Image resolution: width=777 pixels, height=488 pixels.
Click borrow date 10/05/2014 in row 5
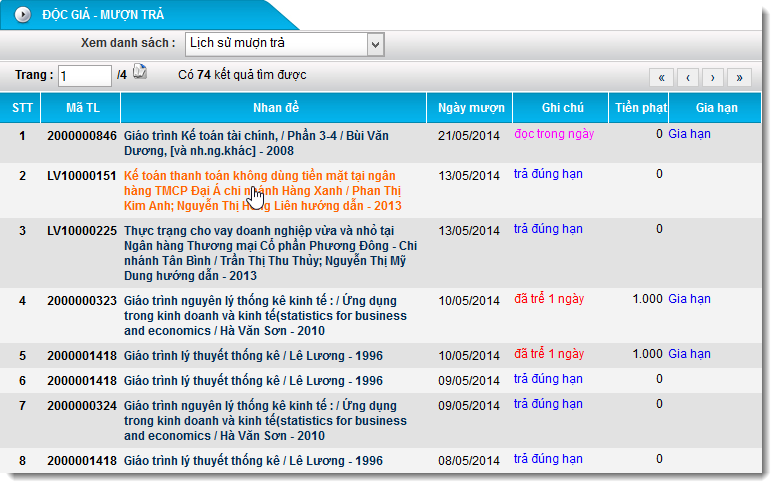point(469,356)
